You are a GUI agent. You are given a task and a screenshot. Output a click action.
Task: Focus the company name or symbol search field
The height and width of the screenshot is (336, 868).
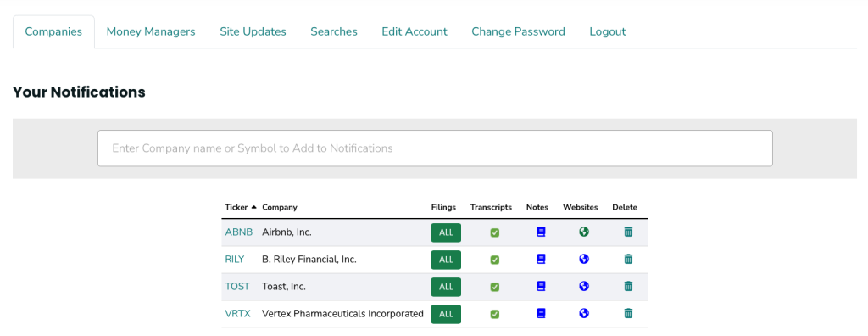[x=435, y=148]
